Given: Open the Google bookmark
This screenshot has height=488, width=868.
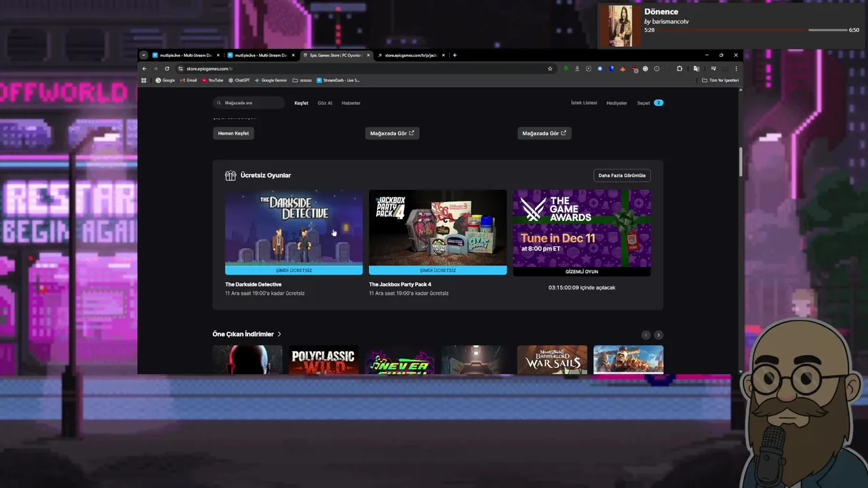Looking at the screenshot, I should [165, 80].
